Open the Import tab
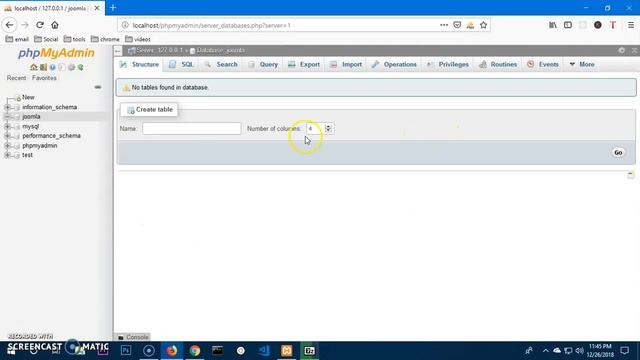Image resolution: width=640 pixels, height=360 pixels. coord(346,64)
